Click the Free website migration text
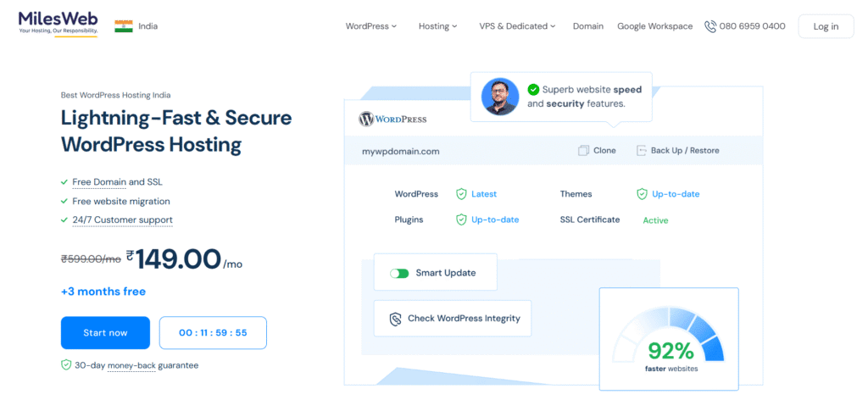This screenshot has height=400, width=868. tap(121, 202)
